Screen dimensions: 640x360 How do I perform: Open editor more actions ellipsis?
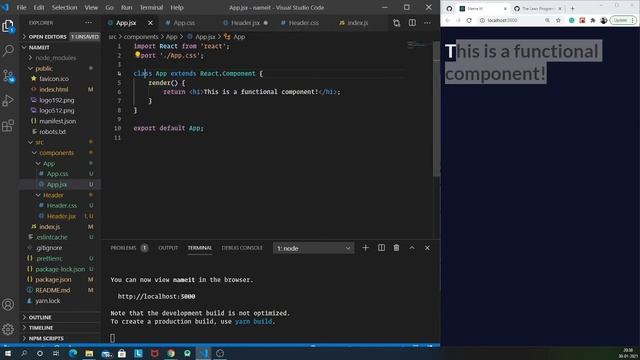click(427, 23)
